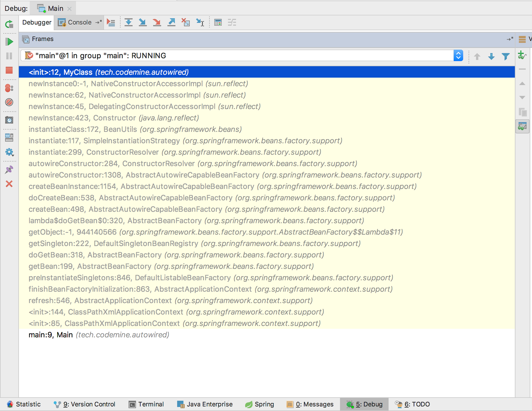532x411 pixels.
Task: Add a new watch
Action: click(522, 55)
